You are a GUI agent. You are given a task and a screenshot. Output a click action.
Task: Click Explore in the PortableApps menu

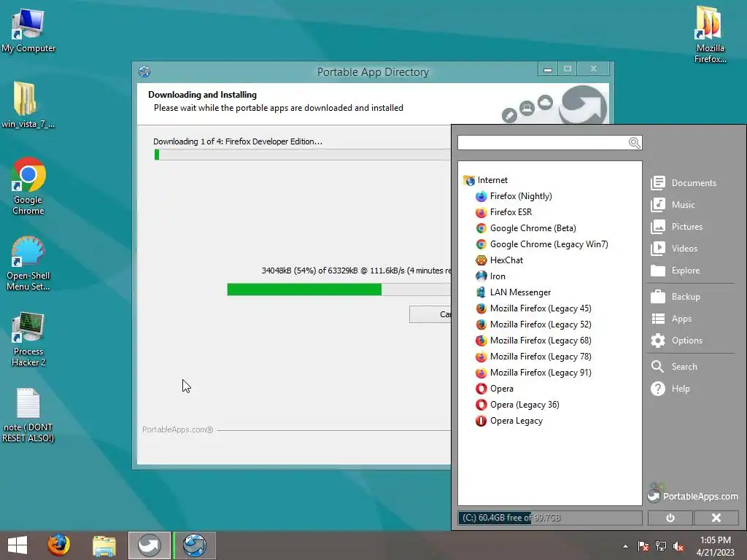(x=675, y=271)
